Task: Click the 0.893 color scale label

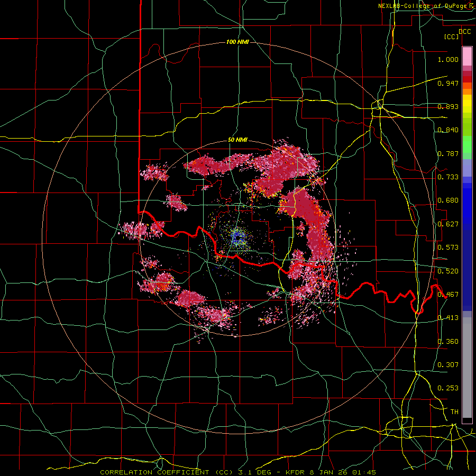Action: [448, 106]
